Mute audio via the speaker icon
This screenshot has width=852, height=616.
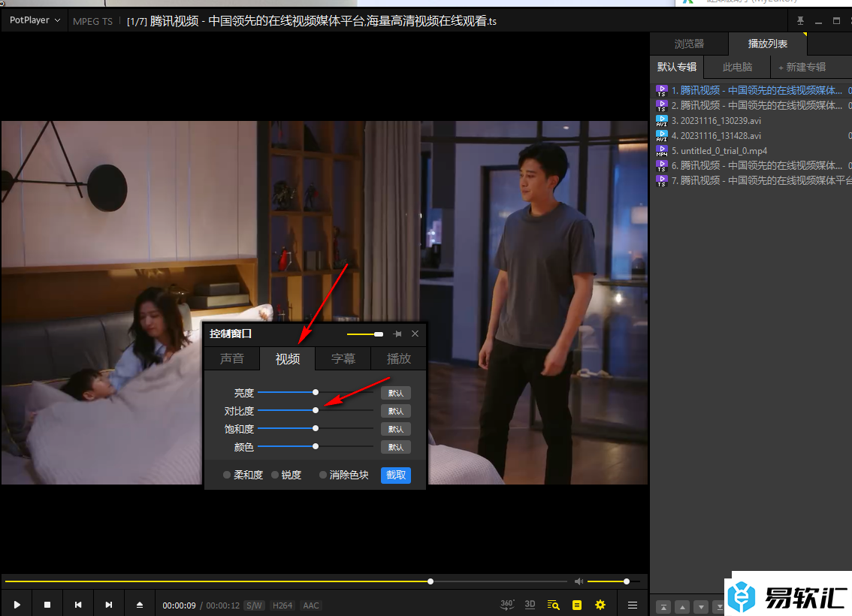pos(579,581)
